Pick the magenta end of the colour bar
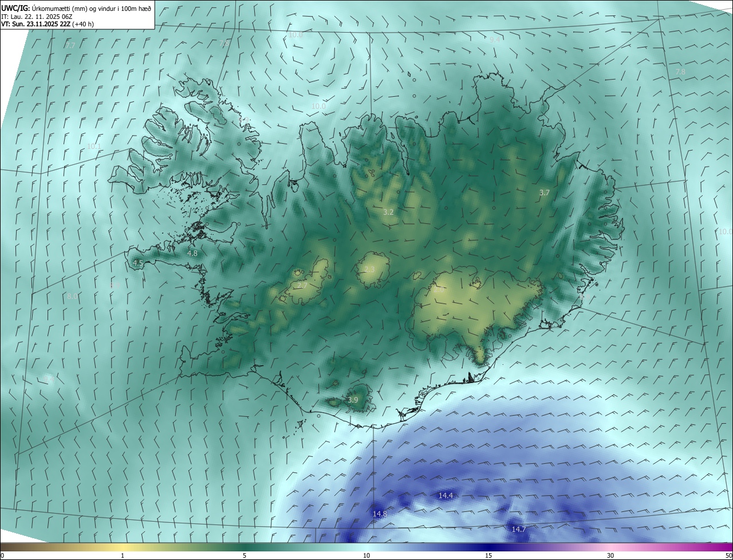The width and height of the screenshot is (733, 560). [x=722, y=547]
